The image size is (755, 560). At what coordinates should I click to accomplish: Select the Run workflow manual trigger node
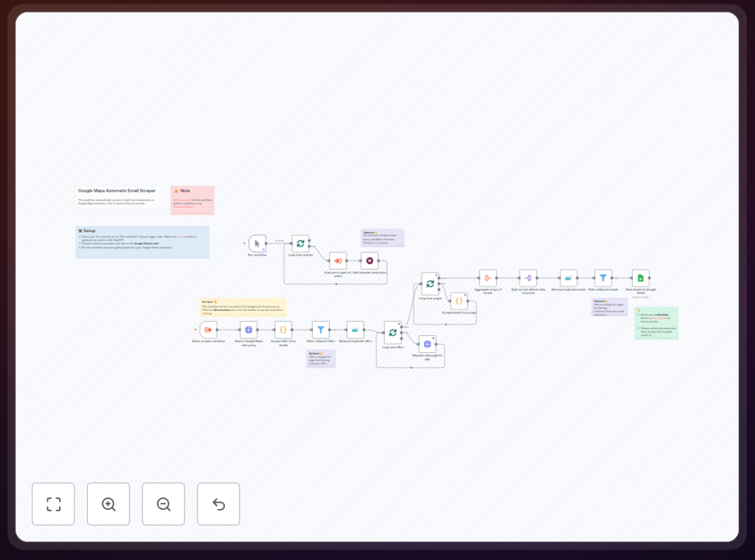coord(257,243)
